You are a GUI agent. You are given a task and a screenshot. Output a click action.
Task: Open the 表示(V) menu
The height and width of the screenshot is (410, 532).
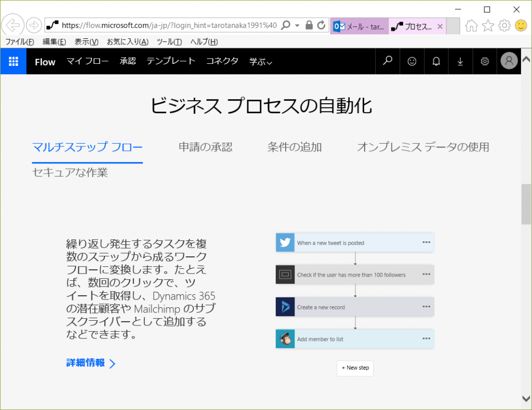coord(87,42)
